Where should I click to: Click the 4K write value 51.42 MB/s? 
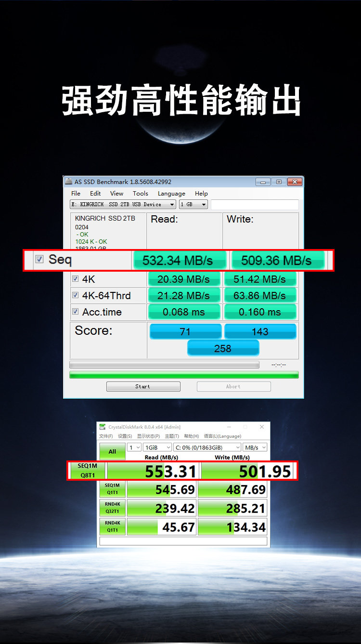(x=260, y=279)
